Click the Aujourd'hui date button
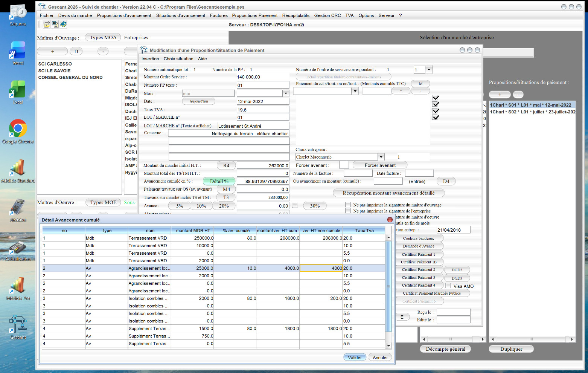The height and width of the screenshot is (373, 588). click(x=199, y=101)
